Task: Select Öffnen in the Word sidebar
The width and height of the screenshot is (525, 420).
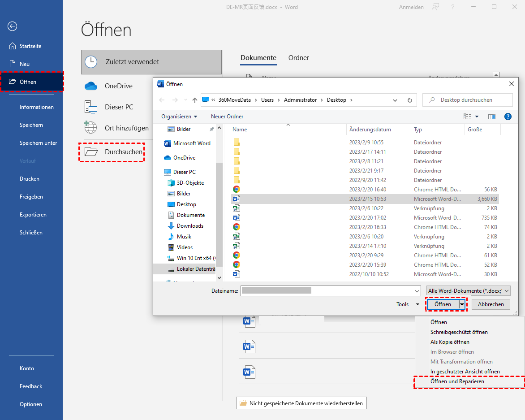Action: 31,82
